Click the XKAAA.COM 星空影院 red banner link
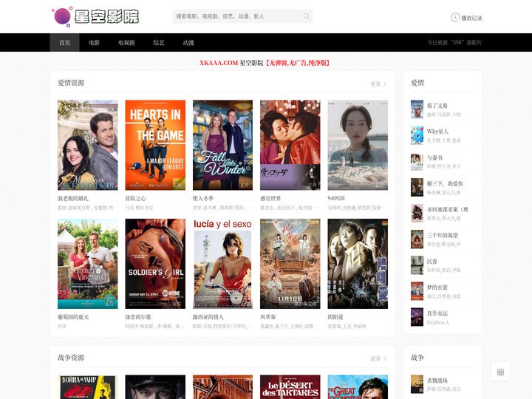 (265, 63)
